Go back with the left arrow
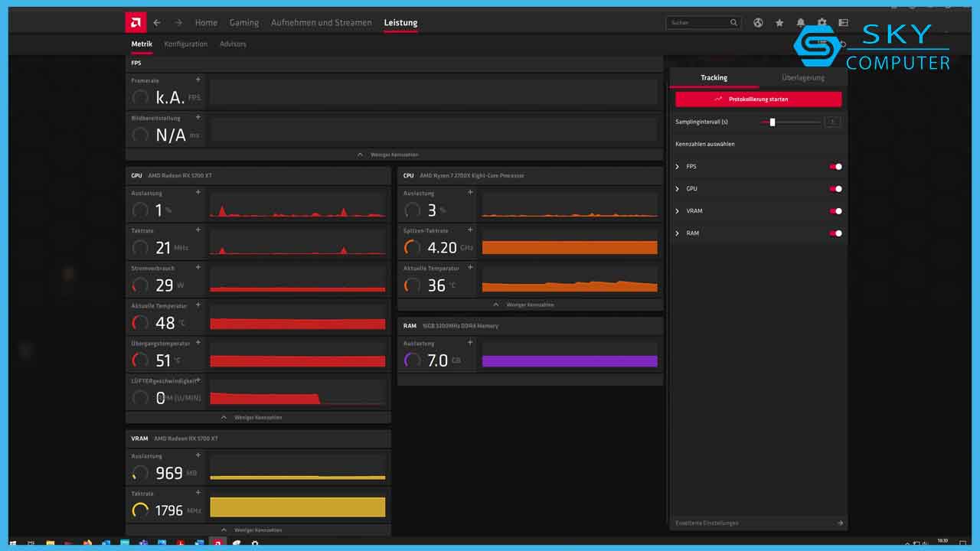Image resolution: width=980 pixels, height=551 pixels. tap(157, 23)
